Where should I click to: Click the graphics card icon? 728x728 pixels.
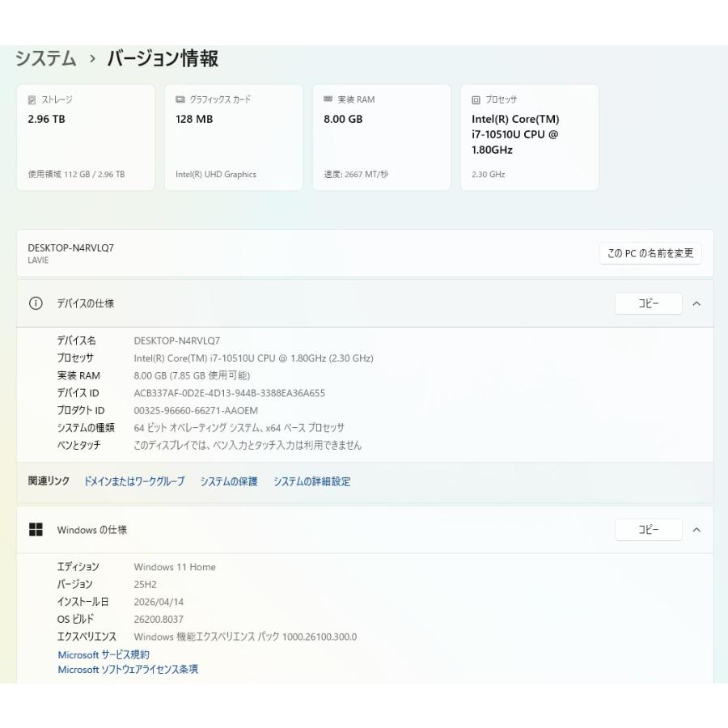coord(180,99)
